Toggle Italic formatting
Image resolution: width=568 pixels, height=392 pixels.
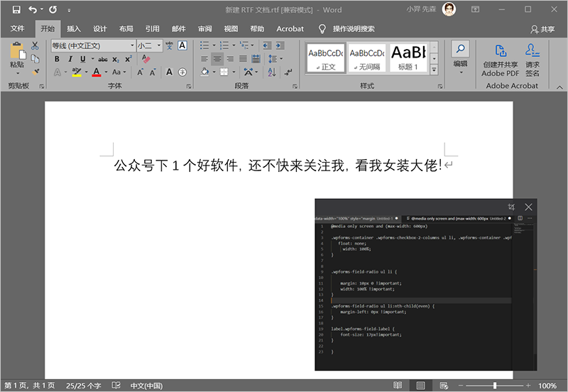click(70, 59)
